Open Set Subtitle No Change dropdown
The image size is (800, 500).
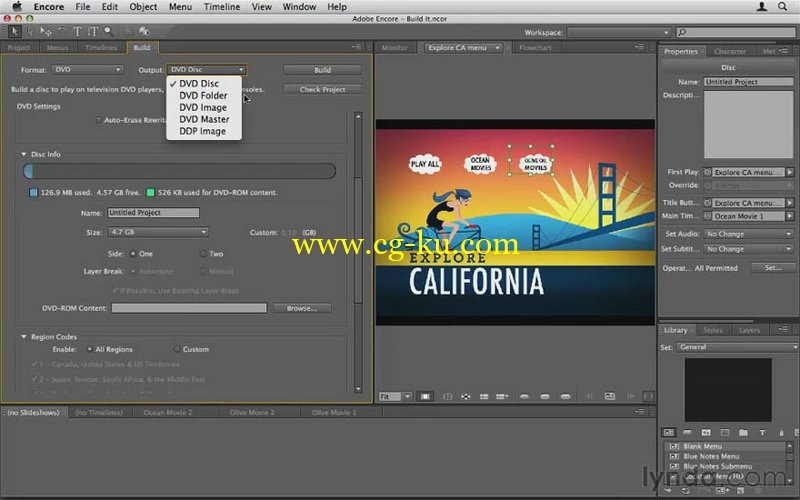tap(748, 249)
